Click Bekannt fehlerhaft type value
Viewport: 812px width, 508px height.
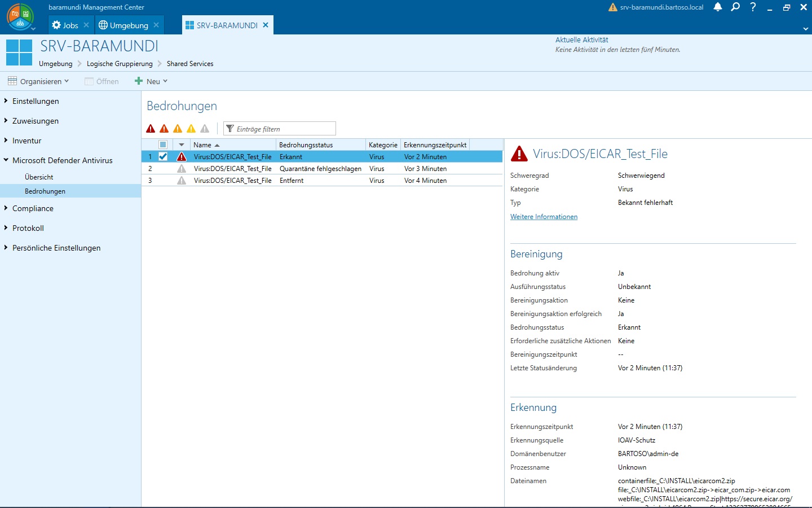pos(645,203)
